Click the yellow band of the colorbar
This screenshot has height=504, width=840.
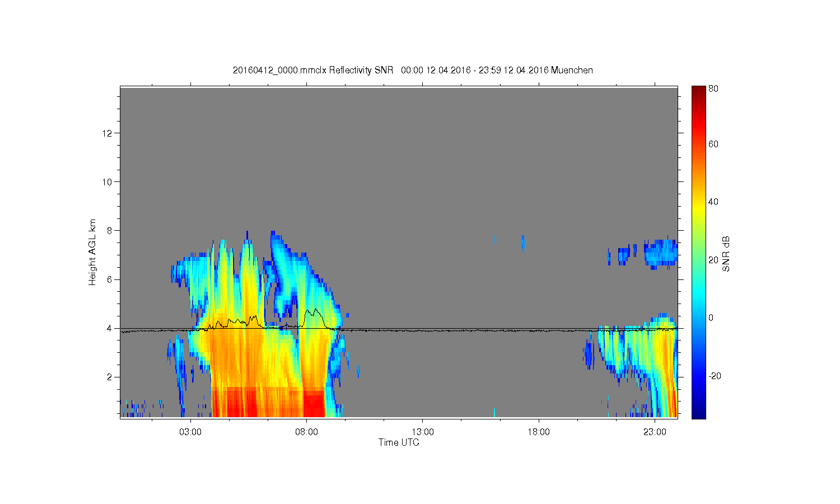(698, 210)
